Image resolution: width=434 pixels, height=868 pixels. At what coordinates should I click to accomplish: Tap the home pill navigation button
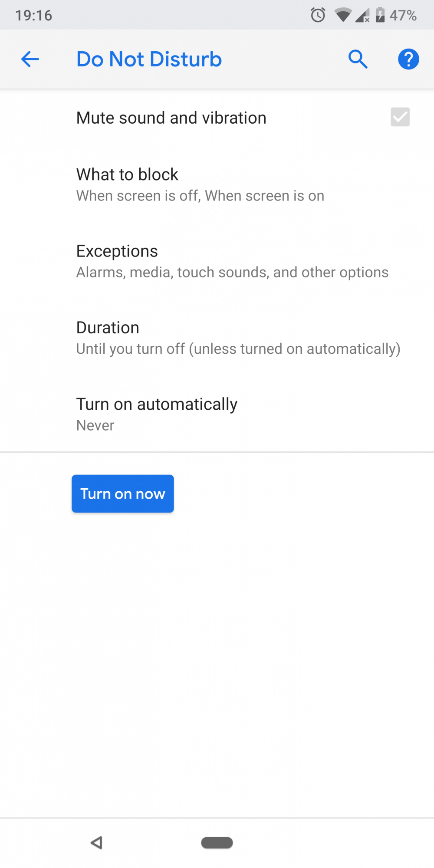217,843
